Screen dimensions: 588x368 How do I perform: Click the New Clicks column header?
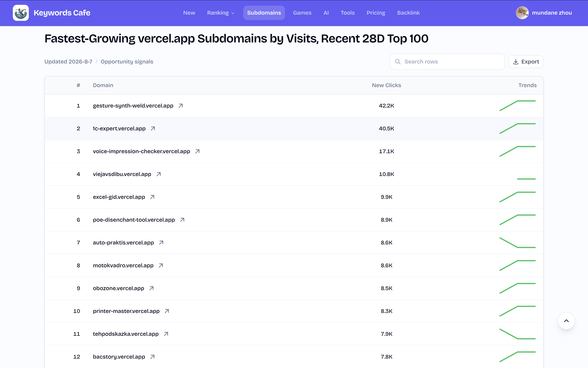tap(386, 85)
